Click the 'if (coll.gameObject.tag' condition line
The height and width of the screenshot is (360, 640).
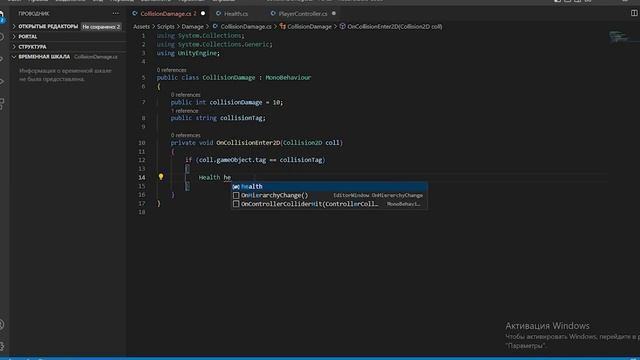[255, 160]
